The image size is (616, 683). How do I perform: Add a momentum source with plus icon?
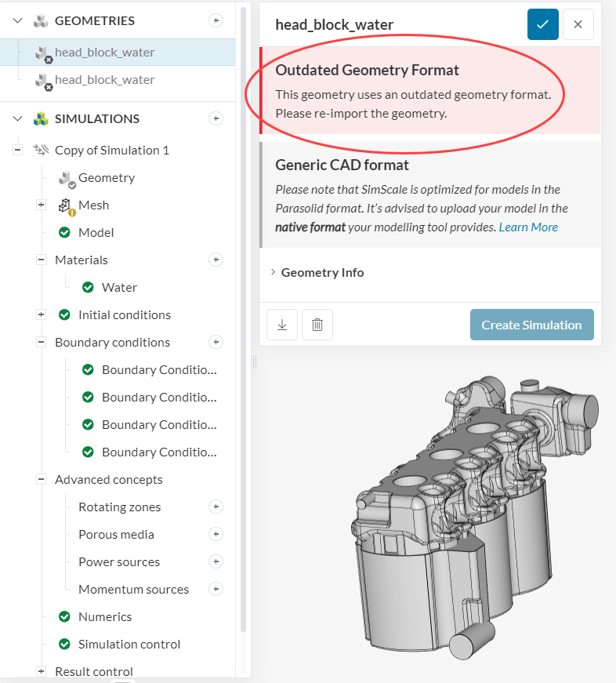point(216,589)
